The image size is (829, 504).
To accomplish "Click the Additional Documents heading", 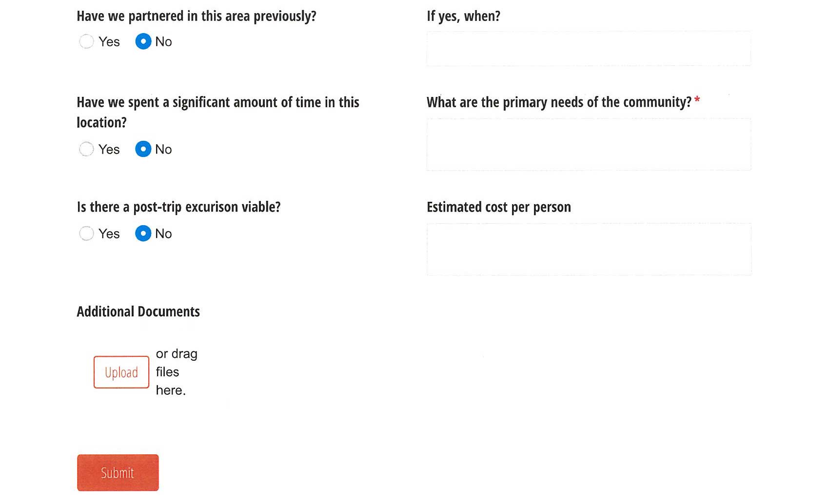I will pos(138,311).
